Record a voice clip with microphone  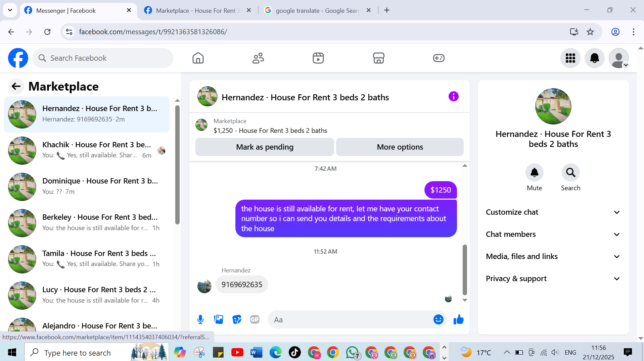(x=200, y=319)
